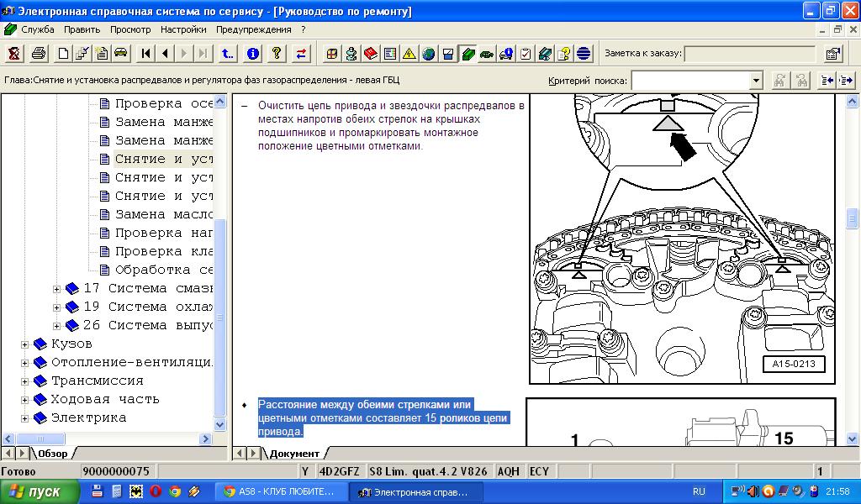Image resolution: width=861 pixels, height=504 pixels.
Task: Open the Предупреждения menu
Action: (x=253, y=29)
